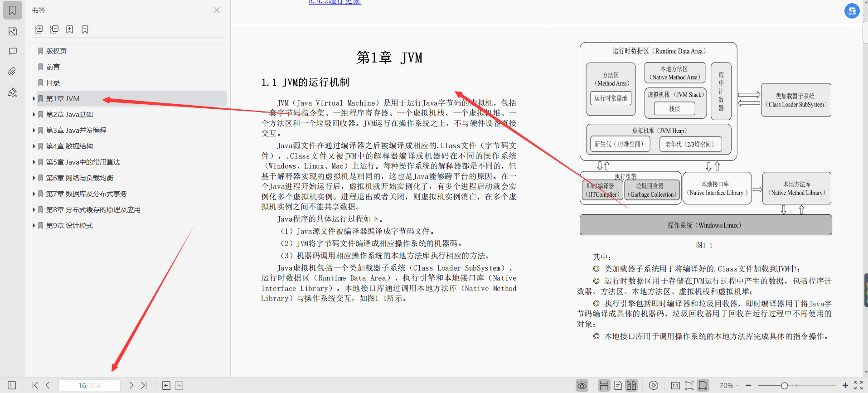Go to next page
This screenshot has width=868, height=393.
click(131, 385)
